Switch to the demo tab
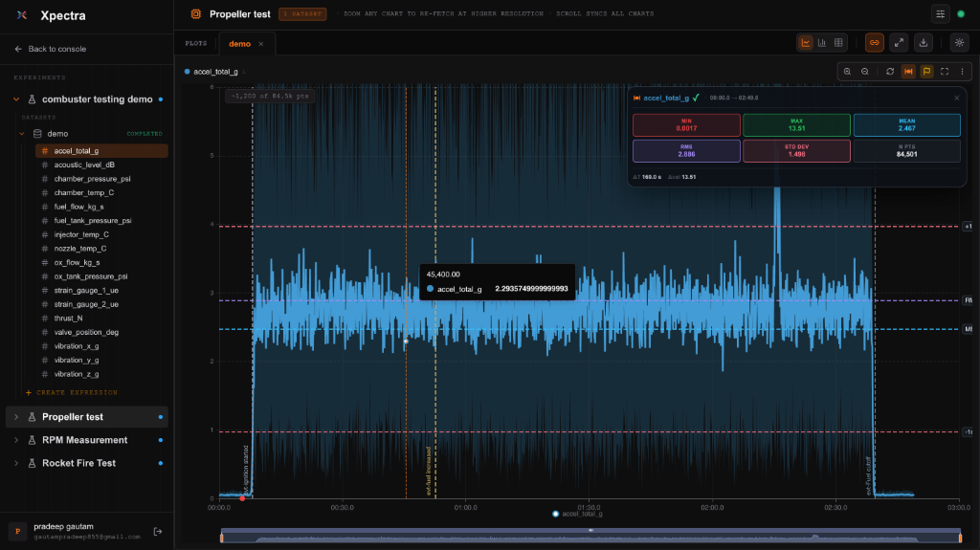This screenshot has width=980, height=550. tap(239, 44)
